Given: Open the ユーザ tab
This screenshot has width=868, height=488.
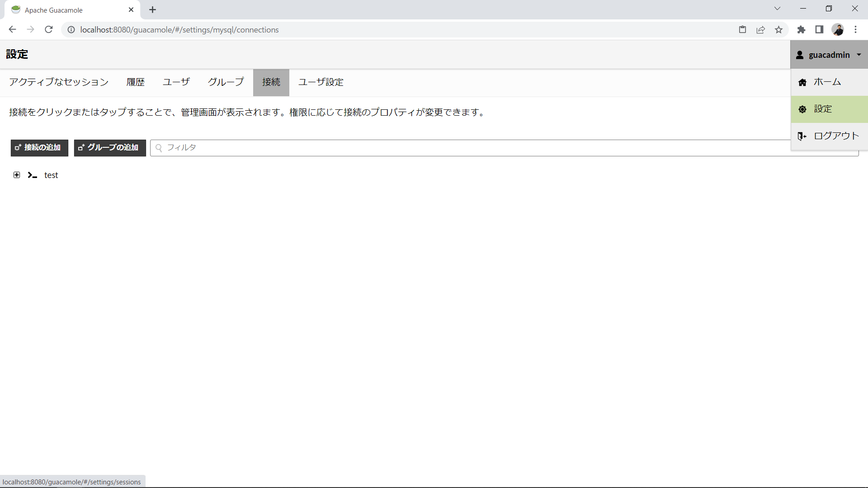Looking at the screenshot, I should pos(176,82).
